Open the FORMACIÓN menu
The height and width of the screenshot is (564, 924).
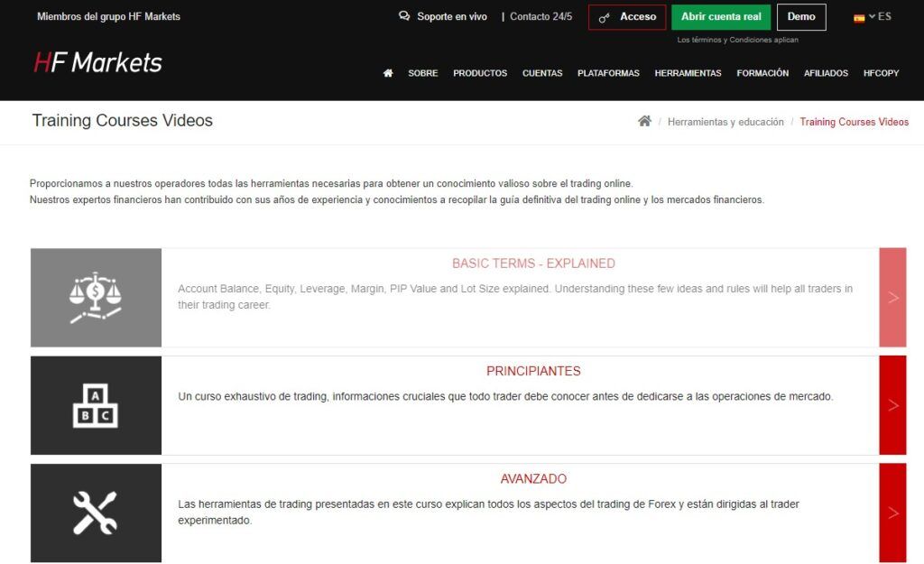click(x=762, y=73)
